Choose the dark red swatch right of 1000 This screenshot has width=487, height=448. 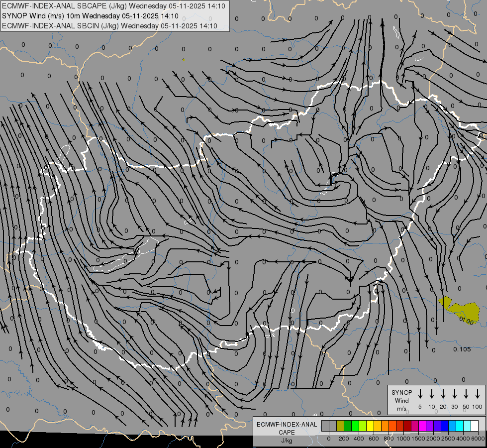coord(407,426)
